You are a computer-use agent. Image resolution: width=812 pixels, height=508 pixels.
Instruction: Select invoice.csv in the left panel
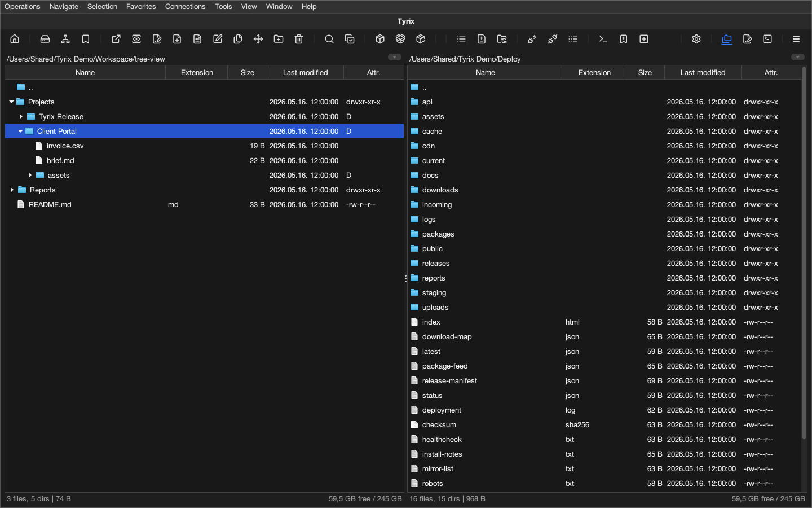coord(204,146)
